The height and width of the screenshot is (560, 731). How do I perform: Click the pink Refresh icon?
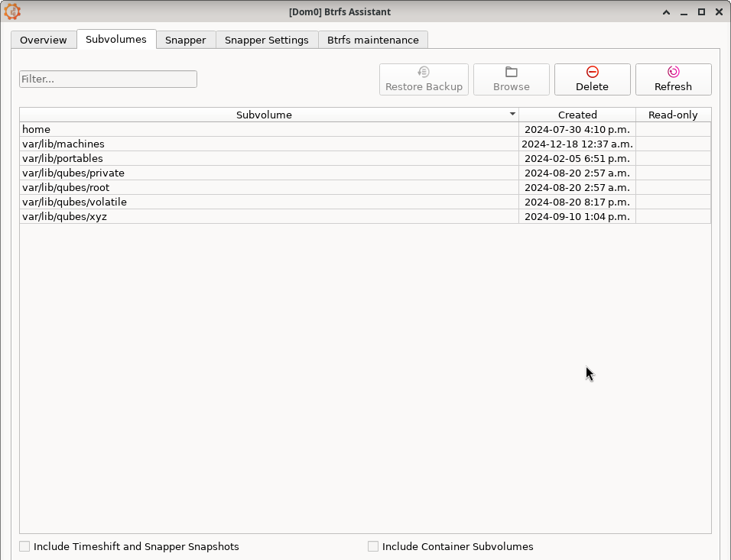(673, 72)
